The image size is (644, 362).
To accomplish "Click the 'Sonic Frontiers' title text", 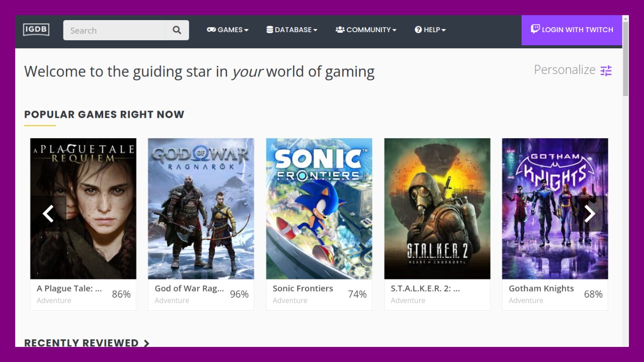I will click(x=303, y=289).
